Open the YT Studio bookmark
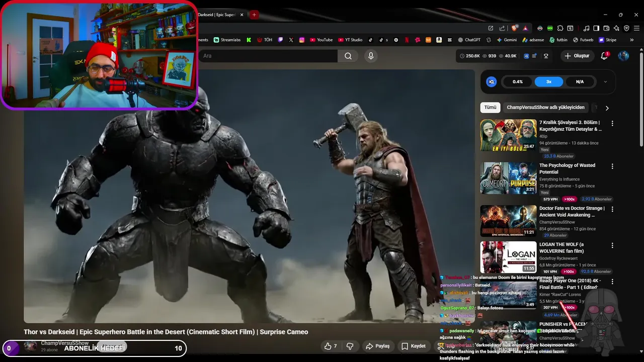 pos(351,40)
